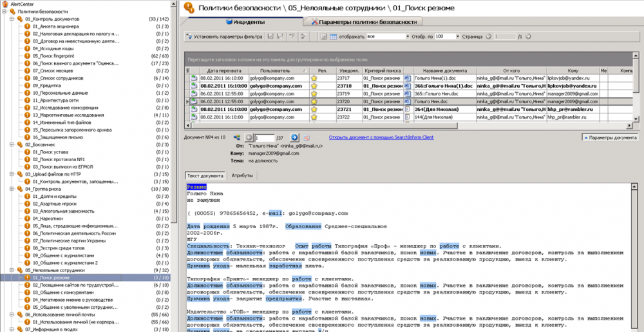This screenshot has height=332, width=644.
Task: Click the 'Установить параметры фильтра' filter button
Action: (x=224, y=37)
